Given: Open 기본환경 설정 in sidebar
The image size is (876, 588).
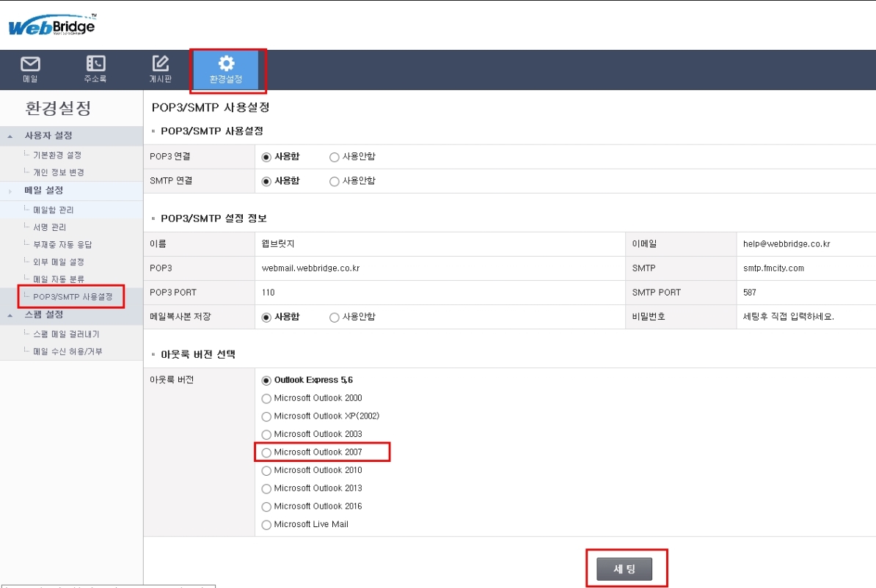Looking at the screenshot, I should 57,155.
